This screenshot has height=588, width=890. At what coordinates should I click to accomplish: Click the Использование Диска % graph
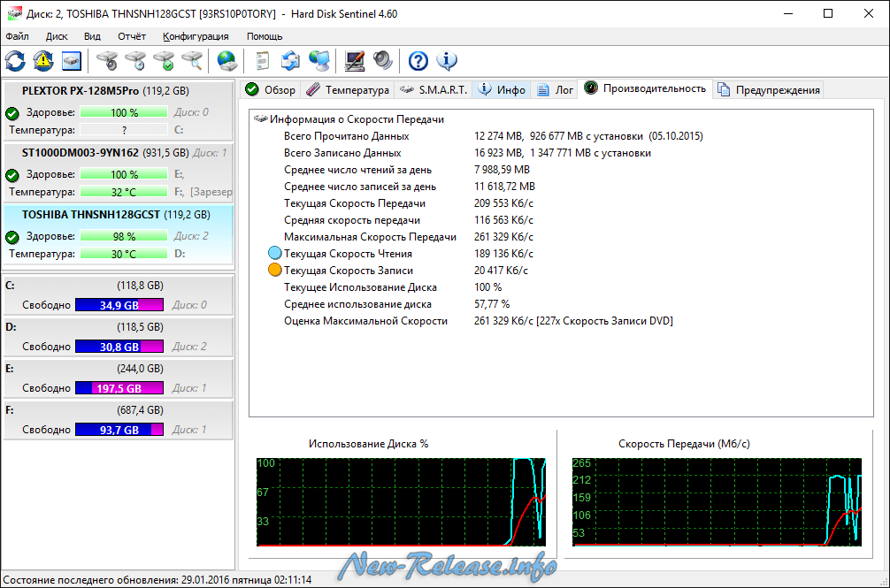pyautogui.click(x=401, y=502)
